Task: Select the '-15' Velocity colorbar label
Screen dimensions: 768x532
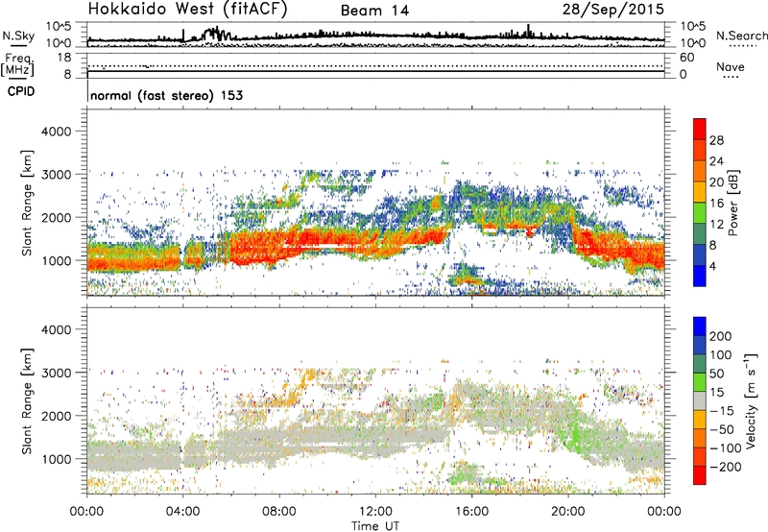Action: point(721,410)
